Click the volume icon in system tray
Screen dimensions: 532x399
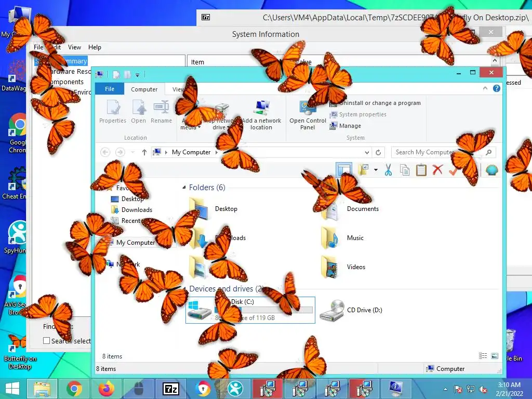pyautogui.click(x=483, y=389)
